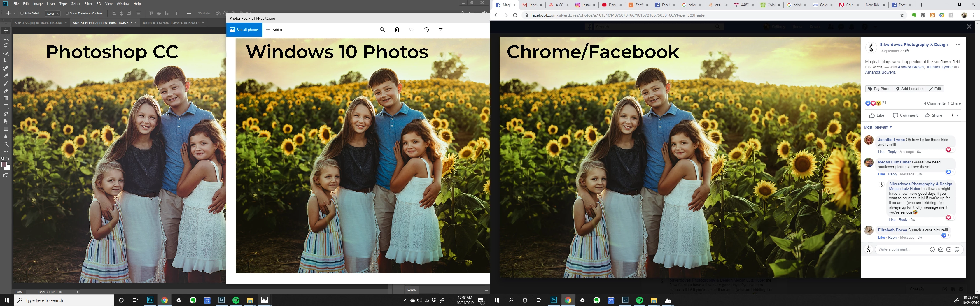Align left edges in Photoshop options bar

pos(114,13)
